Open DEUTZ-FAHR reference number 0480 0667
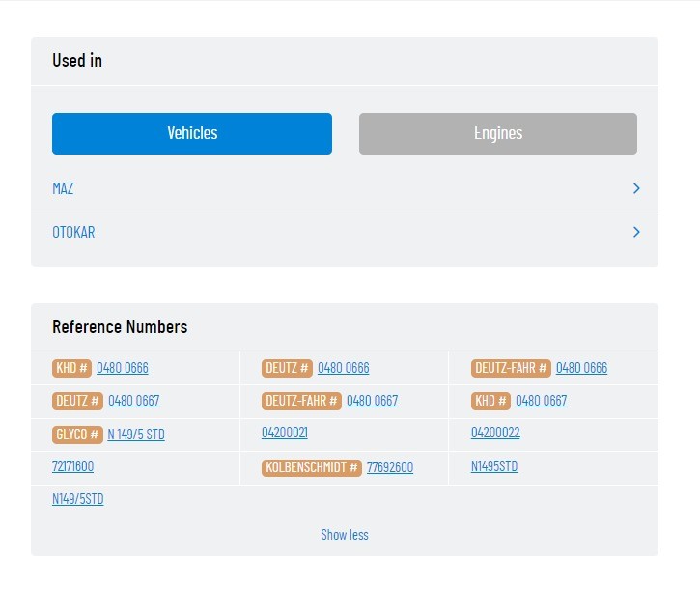The height and width of the screenshot is (590, 700). (373, 401)
